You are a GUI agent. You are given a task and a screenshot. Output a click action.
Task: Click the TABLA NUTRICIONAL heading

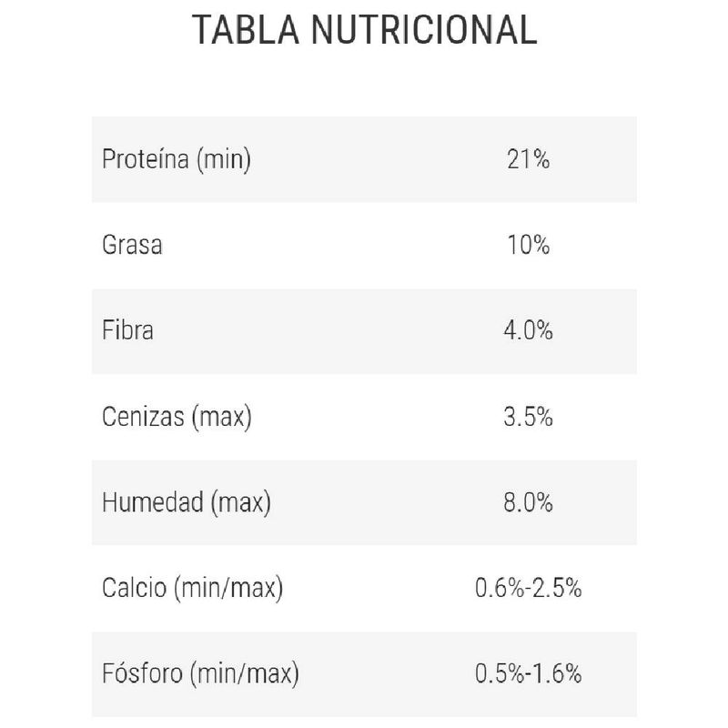coord(364,30)
